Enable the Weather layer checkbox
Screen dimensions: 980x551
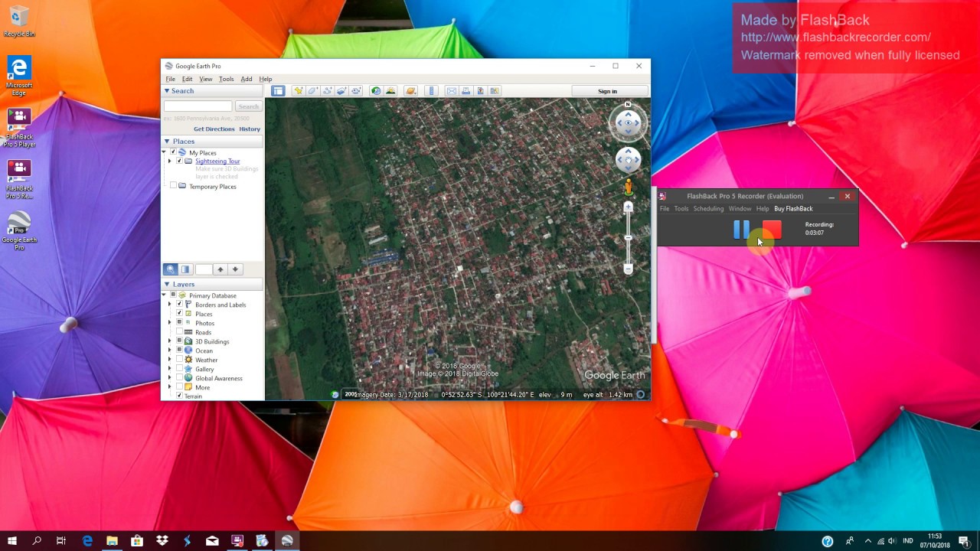click(179, 360)
